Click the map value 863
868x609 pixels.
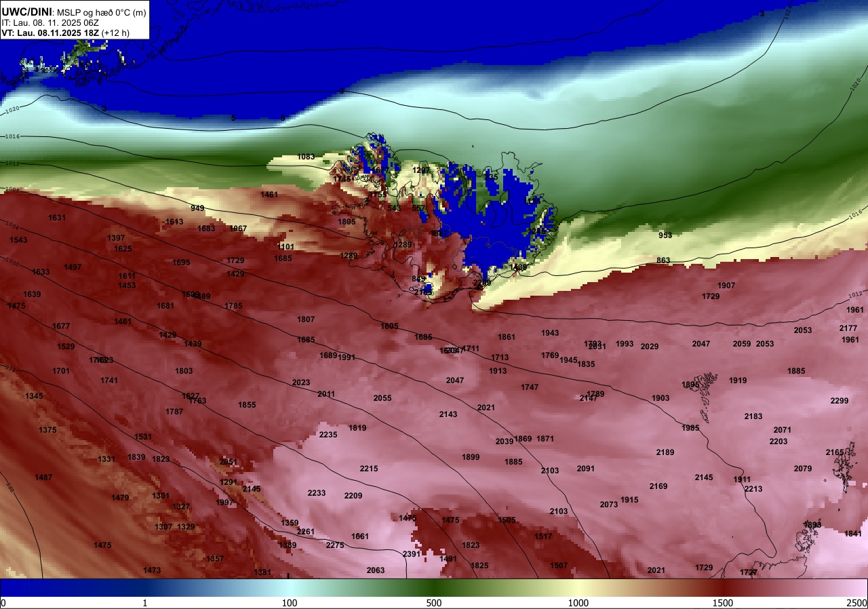663,260
